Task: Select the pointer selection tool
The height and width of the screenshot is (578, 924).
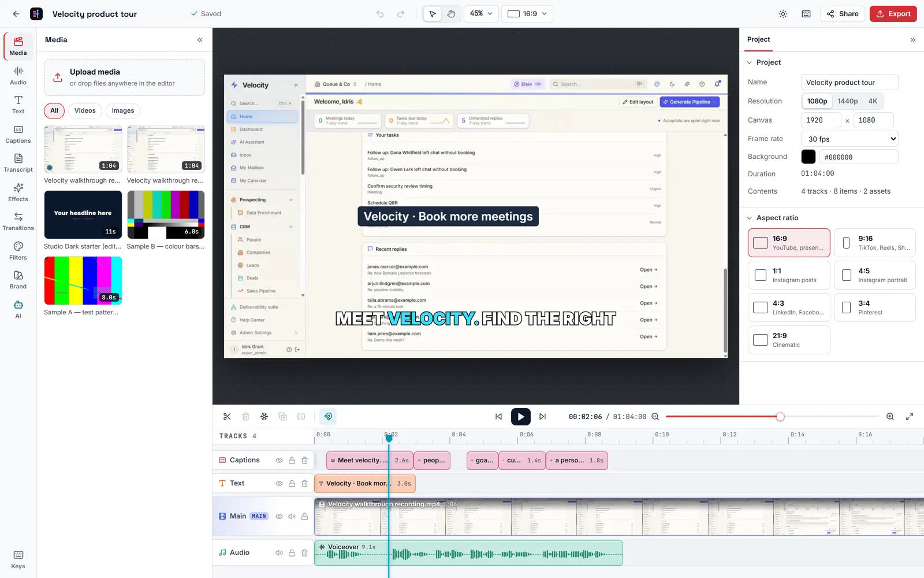Action: click(x=433, y=14)
